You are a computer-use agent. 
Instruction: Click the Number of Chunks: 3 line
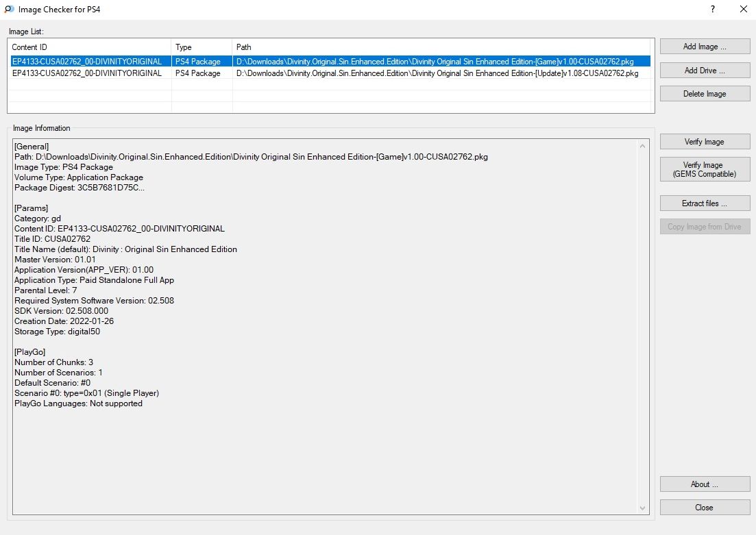tap(54, 362)
